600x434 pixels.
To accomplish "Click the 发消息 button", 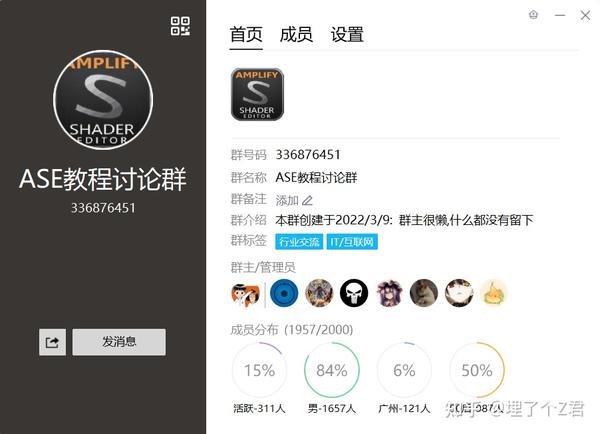I will (119, 342).
